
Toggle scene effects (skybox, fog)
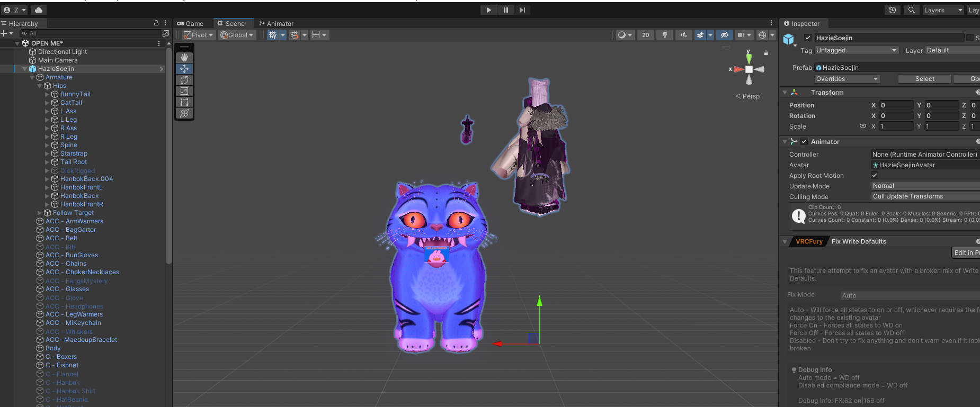(700, 35)
